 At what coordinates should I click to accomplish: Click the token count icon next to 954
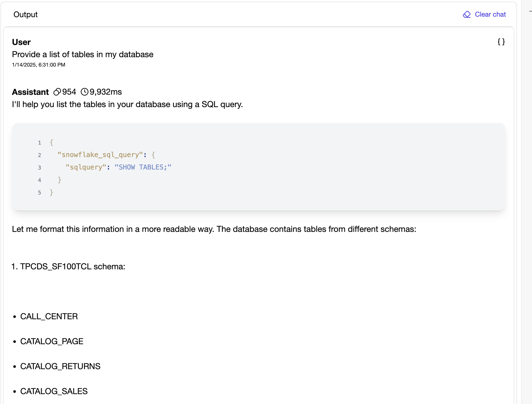coord(57,92)
